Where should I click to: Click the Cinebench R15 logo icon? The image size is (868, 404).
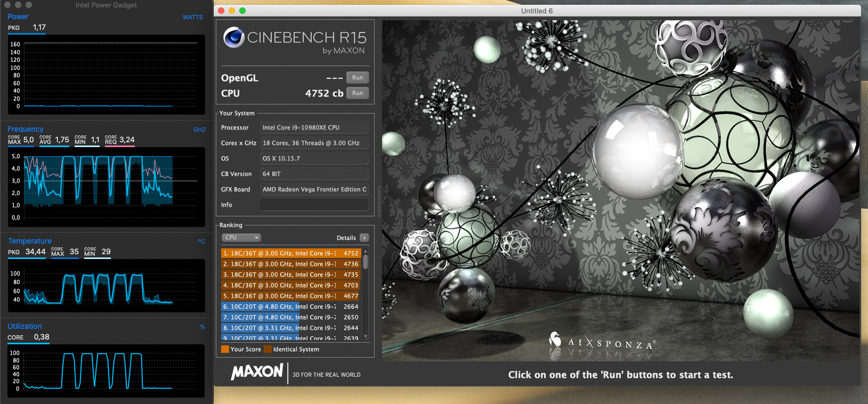pyautogui.click(x=234, y=37)
